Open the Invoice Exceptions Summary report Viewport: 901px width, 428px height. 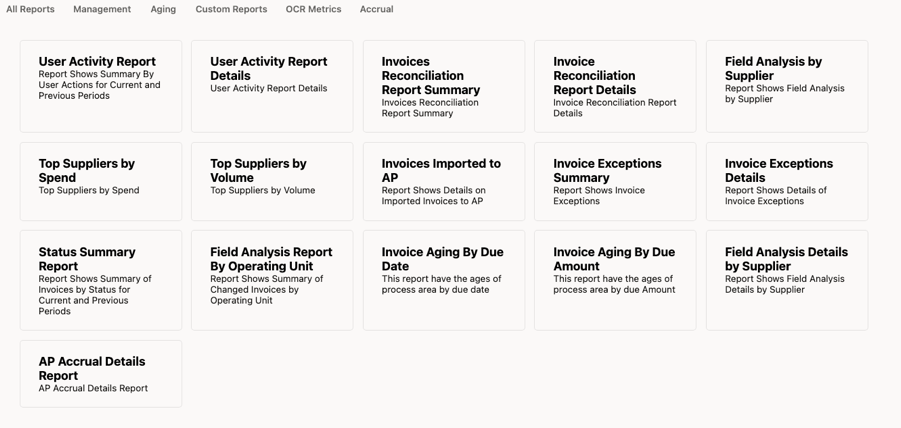615,181
